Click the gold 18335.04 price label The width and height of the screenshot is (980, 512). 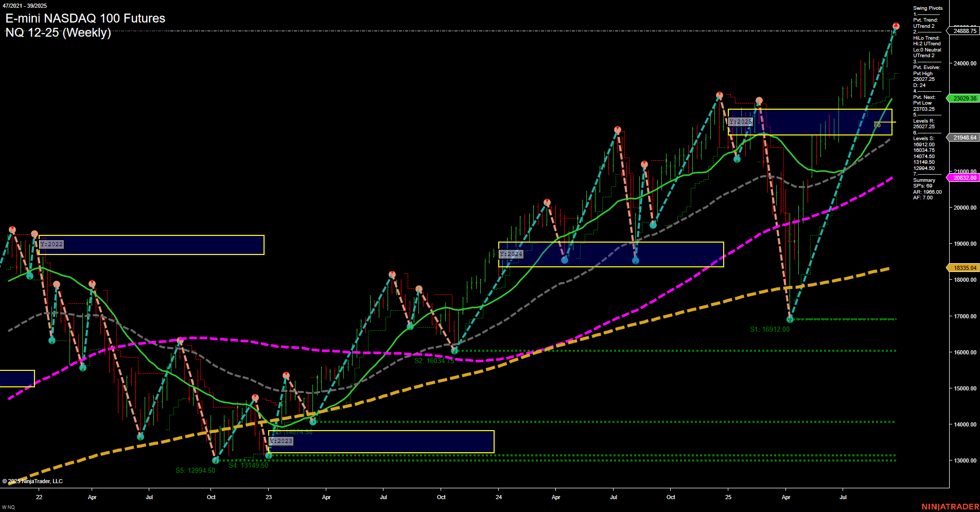coord(965,268)
